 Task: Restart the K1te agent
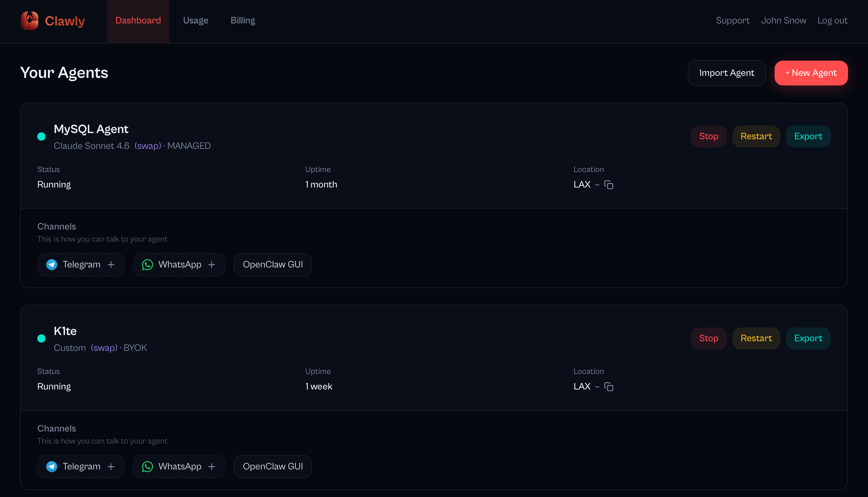click(756, 338)
